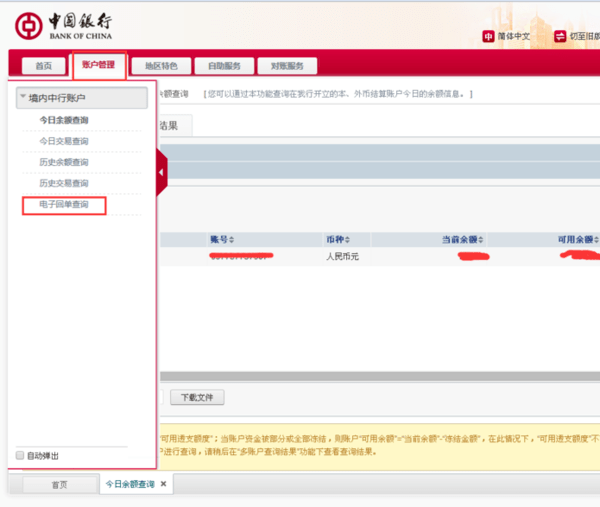Open the 地区特色 top menu

pyautogui.click(x=160, y=66)
